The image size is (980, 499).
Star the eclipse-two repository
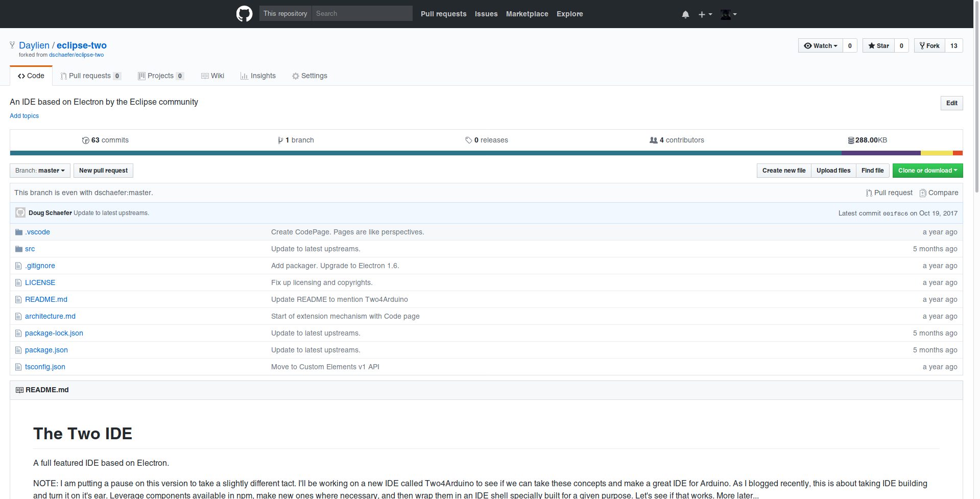[878, 45]
